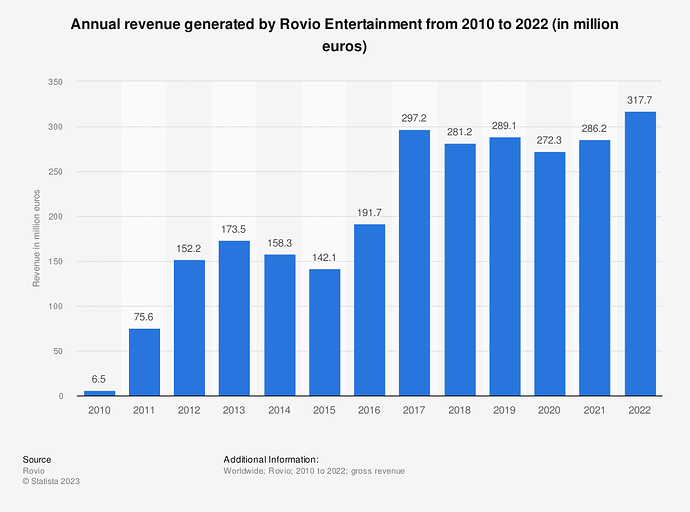Click the 2015 revenue bar
This screenshot has height=512, width=690.
[x=324, y=332]
